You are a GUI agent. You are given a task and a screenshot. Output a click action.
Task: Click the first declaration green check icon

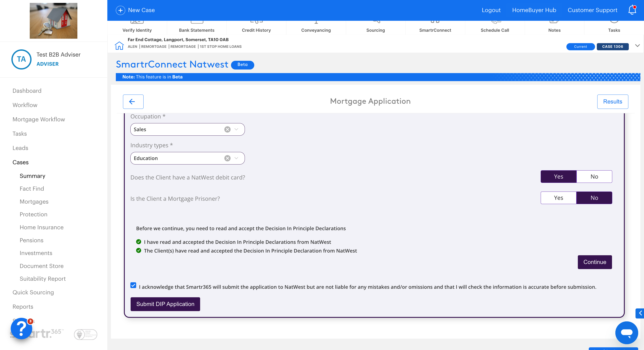(138, 242)
